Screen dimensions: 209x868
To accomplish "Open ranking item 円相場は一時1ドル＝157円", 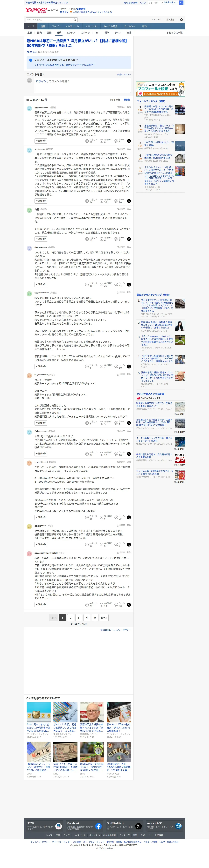I will point(158,109).
